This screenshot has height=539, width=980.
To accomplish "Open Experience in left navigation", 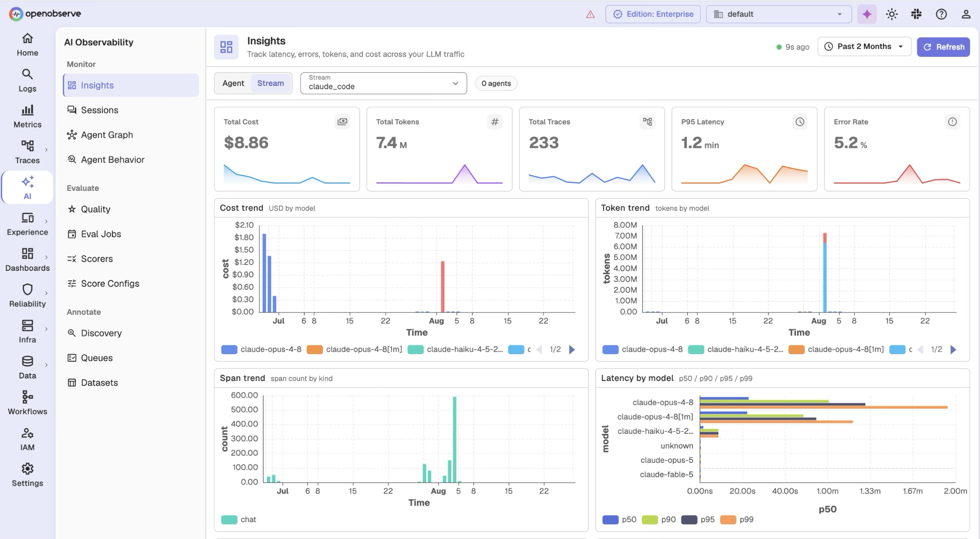I will coord(27,224).
